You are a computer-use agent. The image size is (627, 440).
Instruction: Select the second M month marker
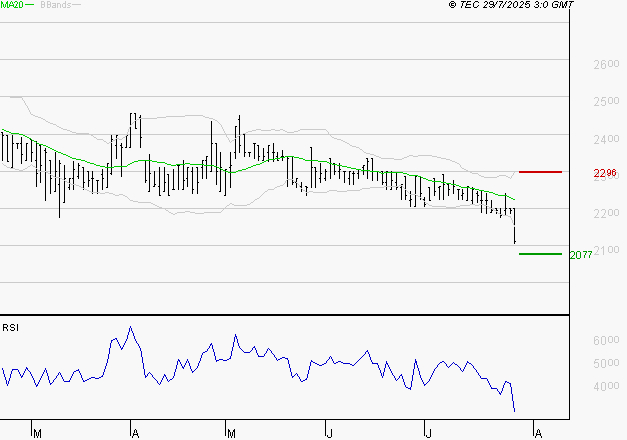(231, 433)
